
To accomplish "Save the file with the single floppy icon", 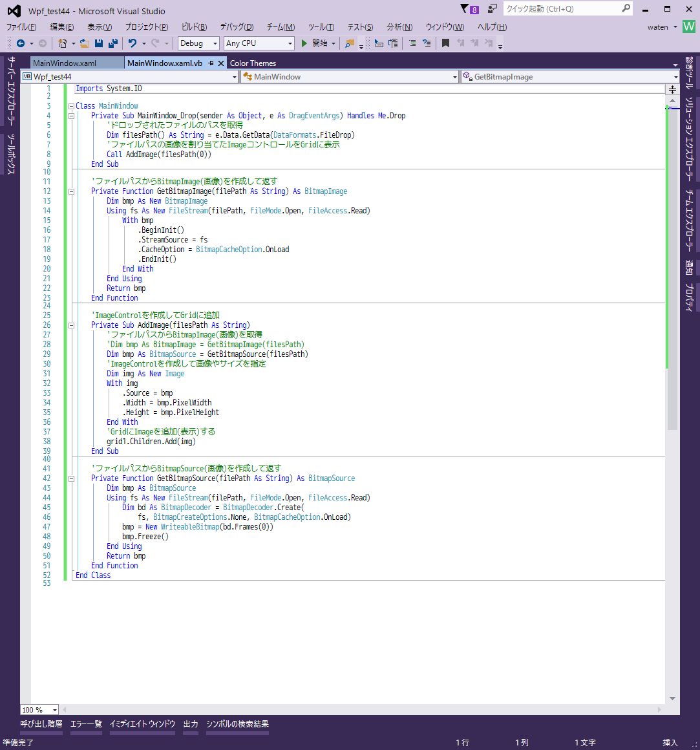I will [99, 43].
